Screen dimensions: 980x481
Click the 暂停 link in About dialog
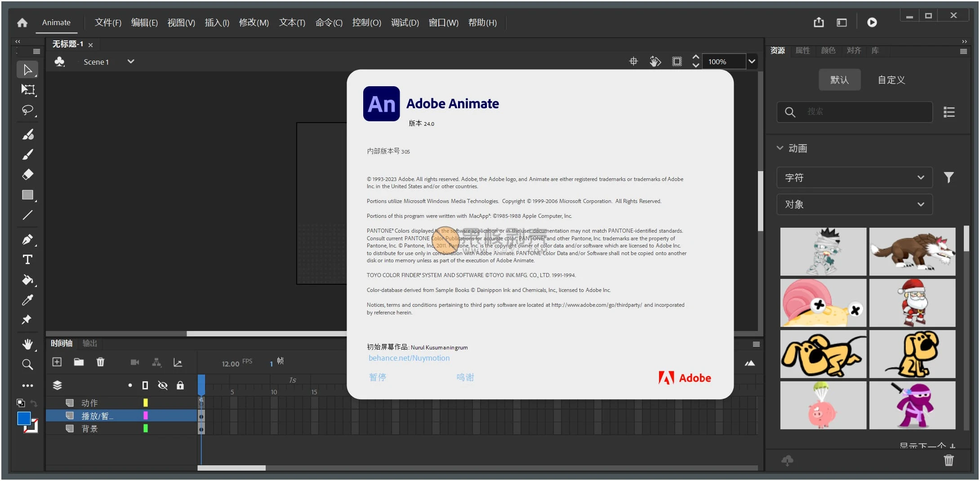tap(378, 377)
